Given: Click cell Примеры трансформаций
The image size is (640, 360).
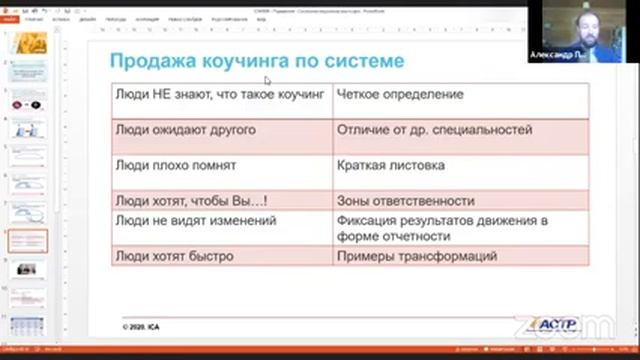Looking at the screenshot, I should click(x=461, y=256).
